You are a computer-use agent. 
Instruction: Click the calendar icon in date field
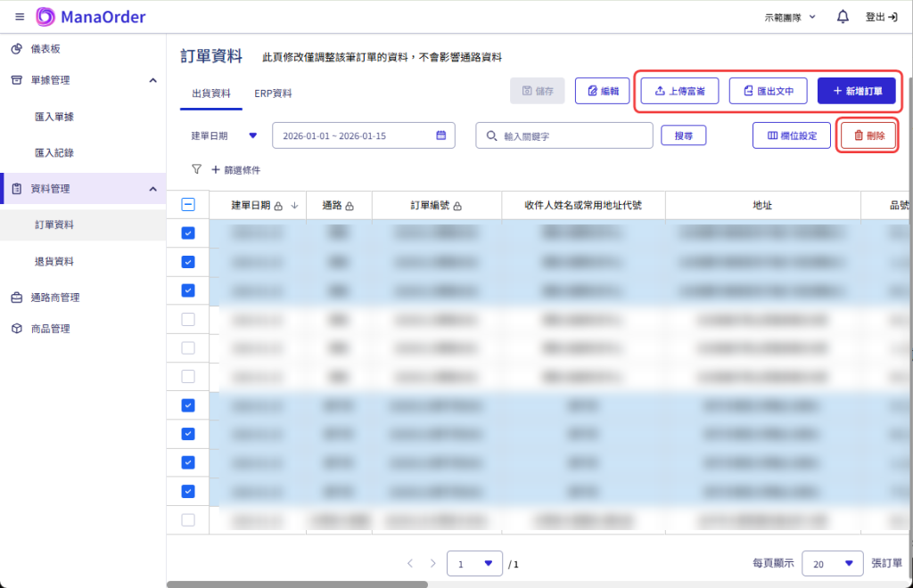pos(440,135)
